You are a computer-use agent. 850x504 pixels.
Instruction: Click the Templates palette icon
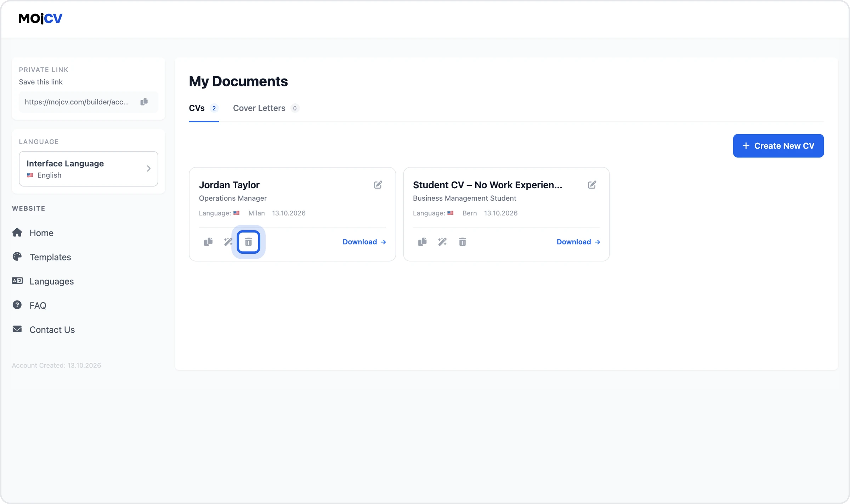click(17, 257)
